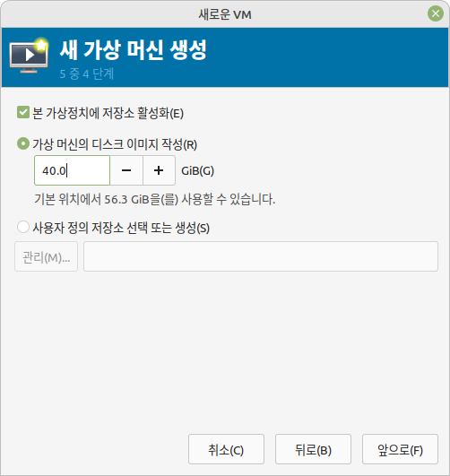
Task: Click the new virtual machine monitor icon
Action: 29,56
